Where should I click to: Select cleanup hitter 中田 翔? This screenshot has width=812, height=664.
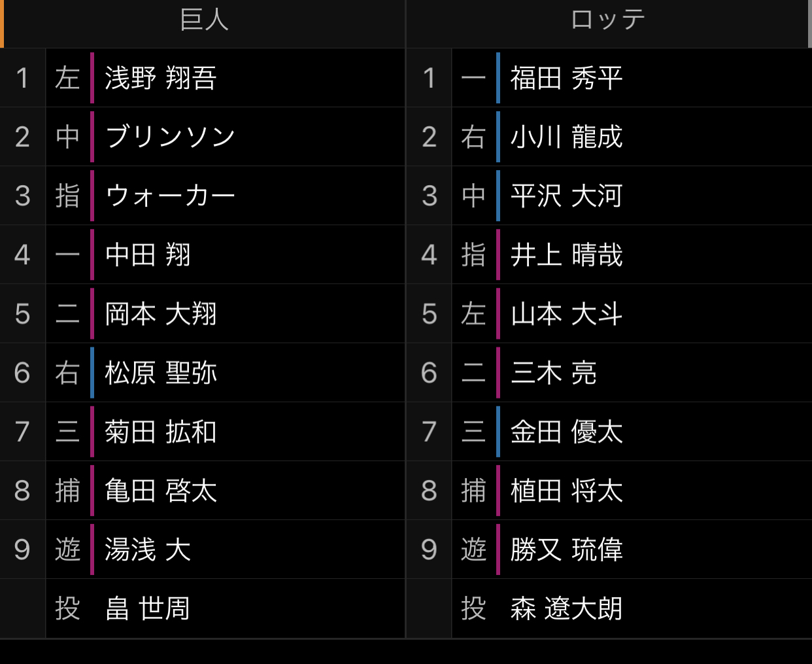(x=148, y=254)
